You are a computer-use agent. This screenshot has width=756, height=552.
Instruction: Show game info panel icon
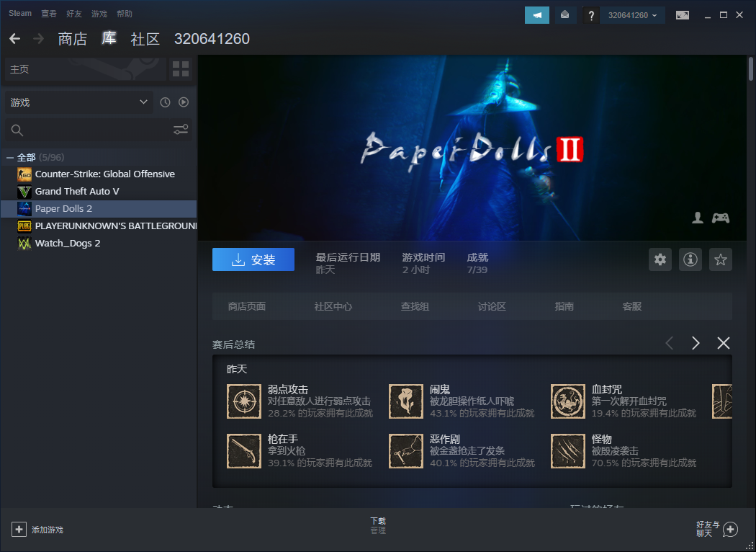pos(690,259)
